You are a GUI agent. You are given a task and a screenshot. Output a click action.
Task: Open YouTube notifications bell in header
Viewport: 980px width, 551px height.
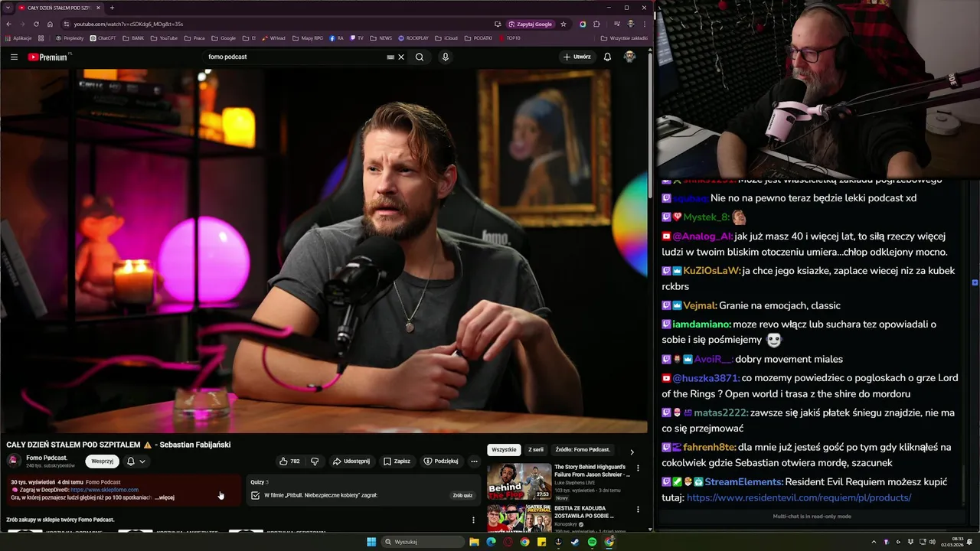click(607, 57)
